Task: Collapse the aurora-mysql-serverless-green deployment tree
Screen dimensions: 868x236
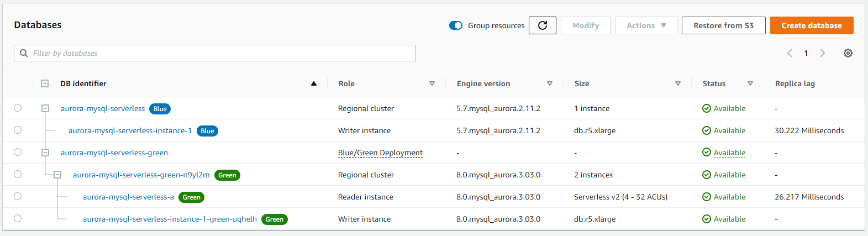Action: tap(45, 153)
